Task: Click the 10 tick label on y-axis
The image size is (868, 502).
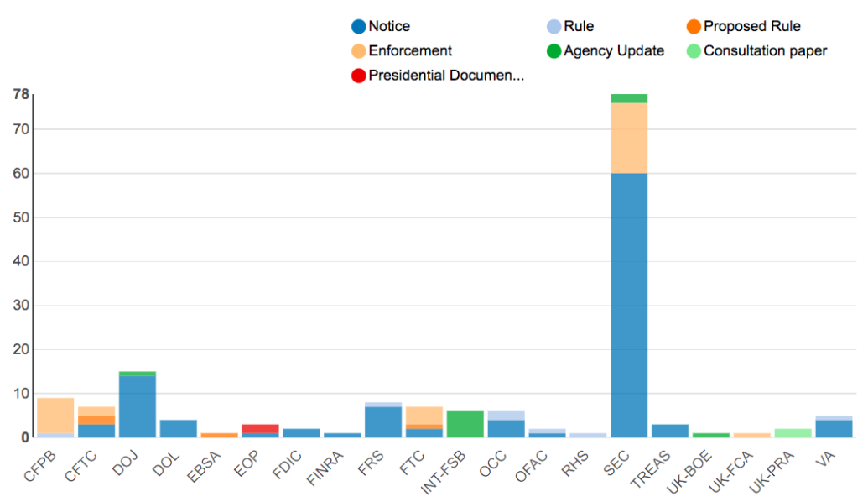Action: (x=21, y=394)
